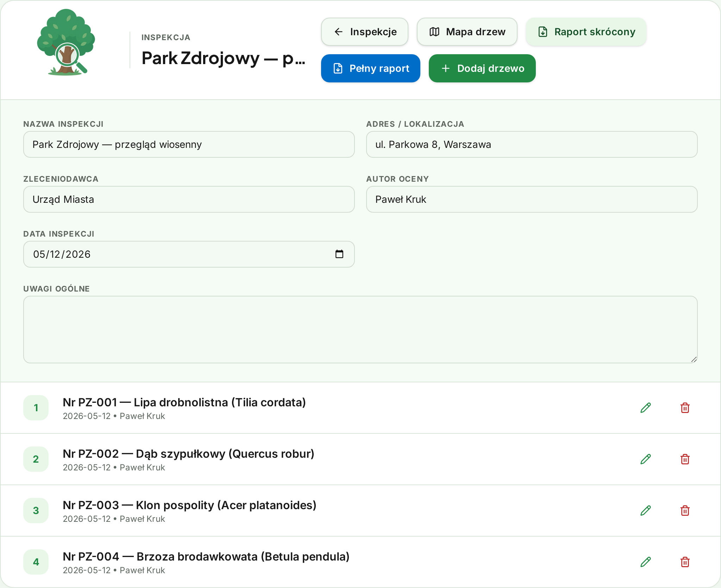Image resolution: width=721 pixels, height=588 pixels.
Task: Click Dodaj drzewo button
Action: pyautogui.click(x=482, y=68)
